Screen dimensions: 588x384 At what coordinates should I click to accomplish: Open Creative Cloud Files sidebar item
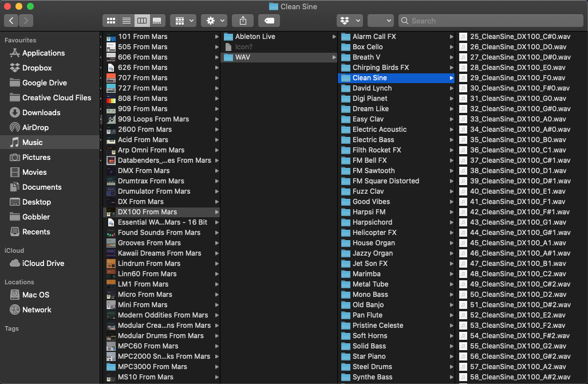pyautogui.click(x=50, y=97)
